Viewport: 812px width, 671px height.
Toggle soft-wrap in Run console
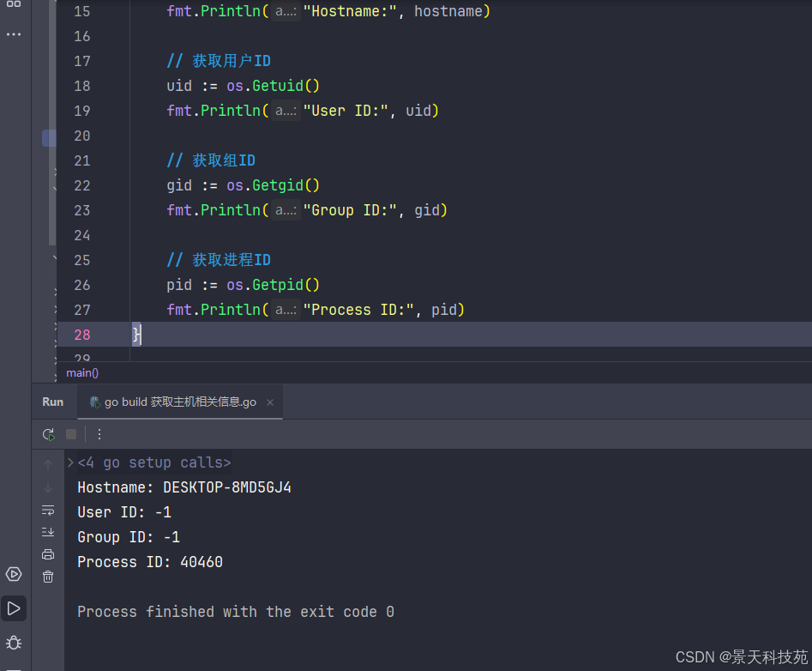coord(48,511)
